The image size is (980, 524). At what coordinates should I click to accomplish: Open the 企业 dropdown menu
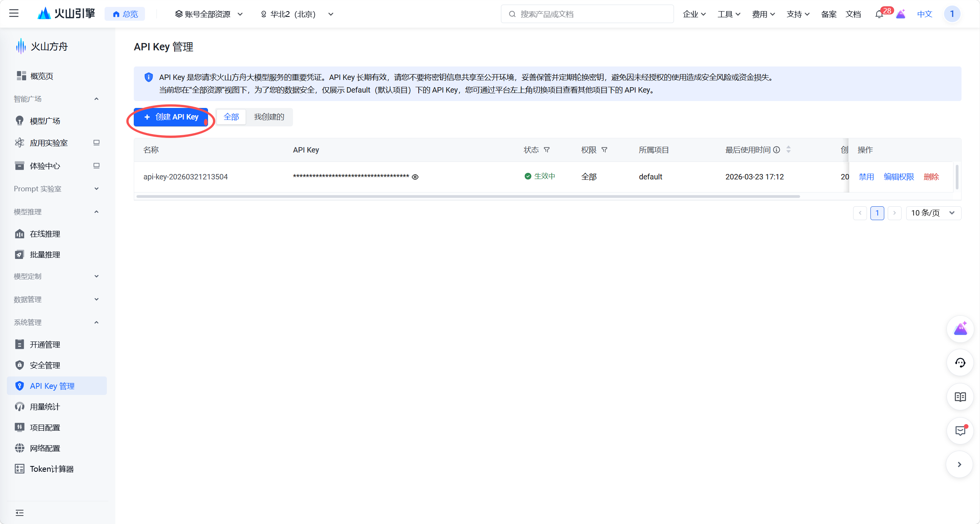694,14
